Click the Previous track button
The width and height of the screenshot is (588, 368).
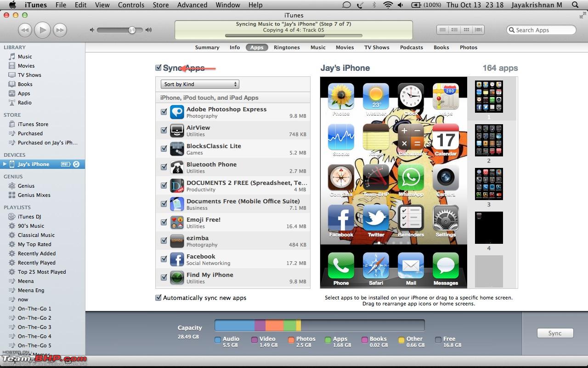25,30
